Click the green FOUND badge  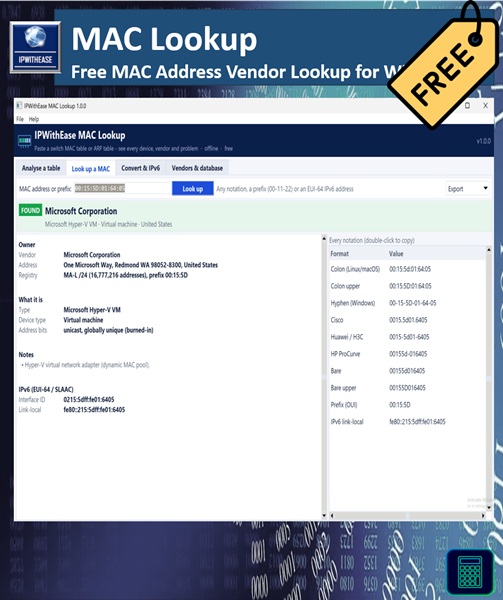tap(30, 210)
